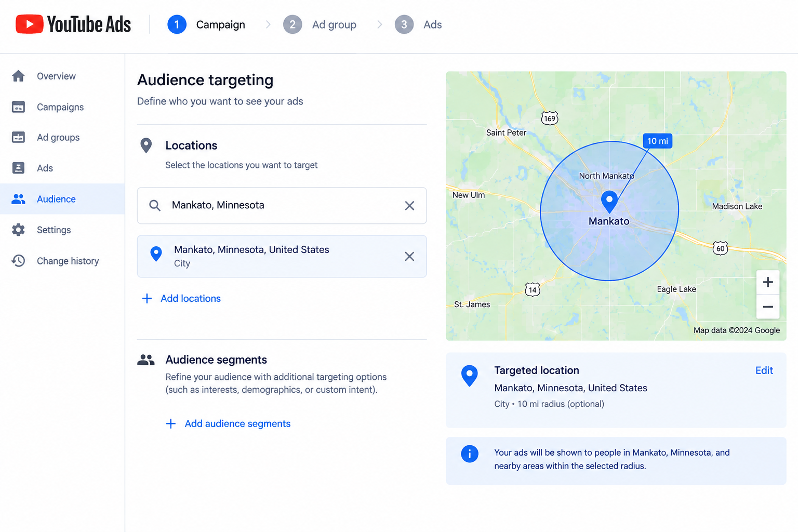Go to step 2 Ad group
Viewport: 798px width, 532px height.
320,24
